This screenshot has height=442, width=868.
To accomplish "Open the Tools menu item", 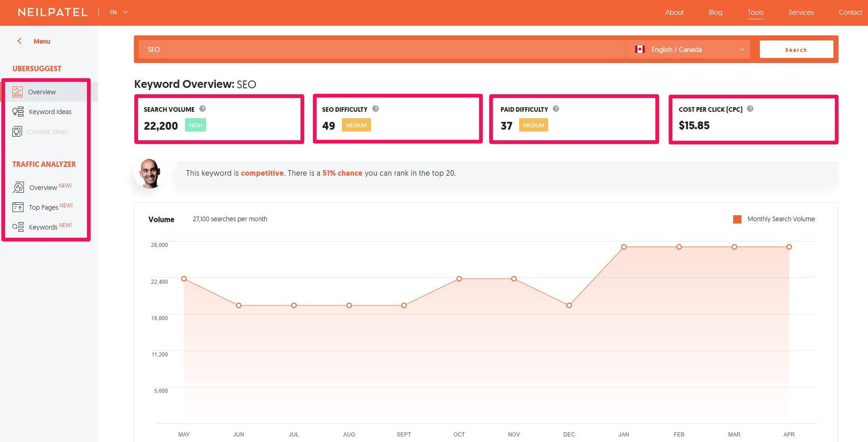I will 755,12.
